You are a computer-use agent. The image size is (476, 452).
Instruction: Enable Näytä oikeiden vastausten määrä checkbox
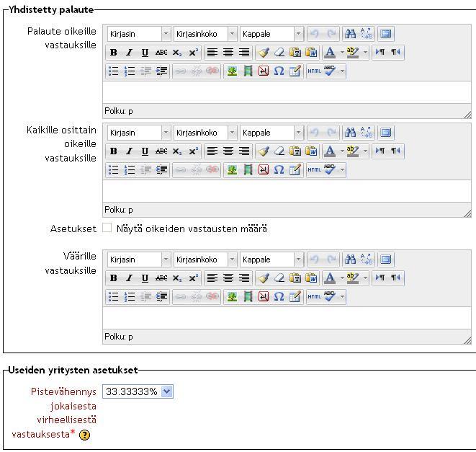pos(107,228)
